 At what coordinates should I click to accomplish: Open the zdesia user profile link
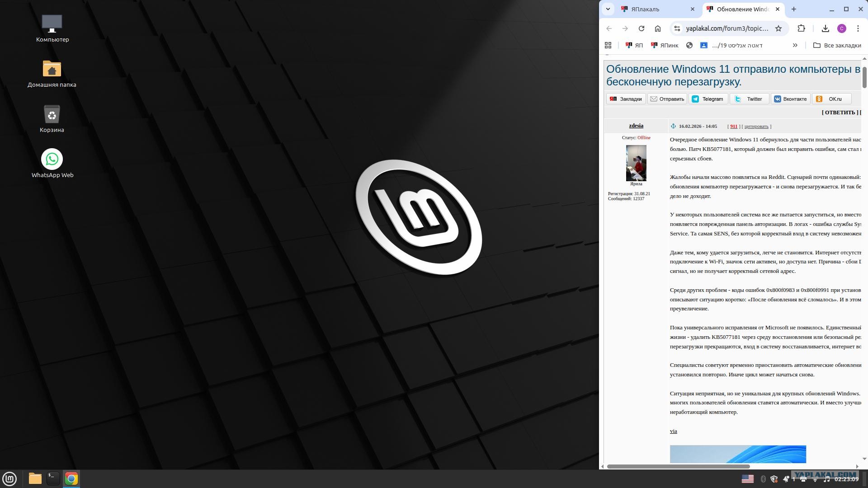click(636, 126)
